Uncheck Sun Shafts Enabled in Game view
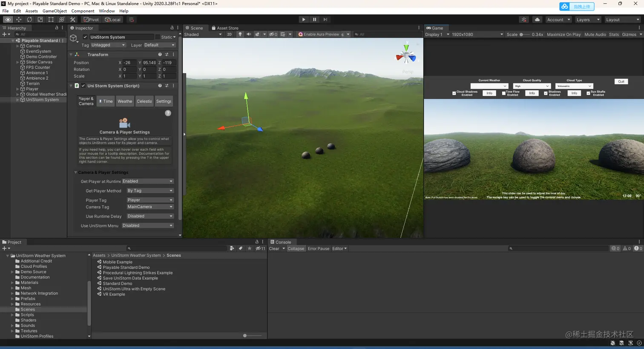The width and height of the screenshot is (644, 349). pos(589,93)
